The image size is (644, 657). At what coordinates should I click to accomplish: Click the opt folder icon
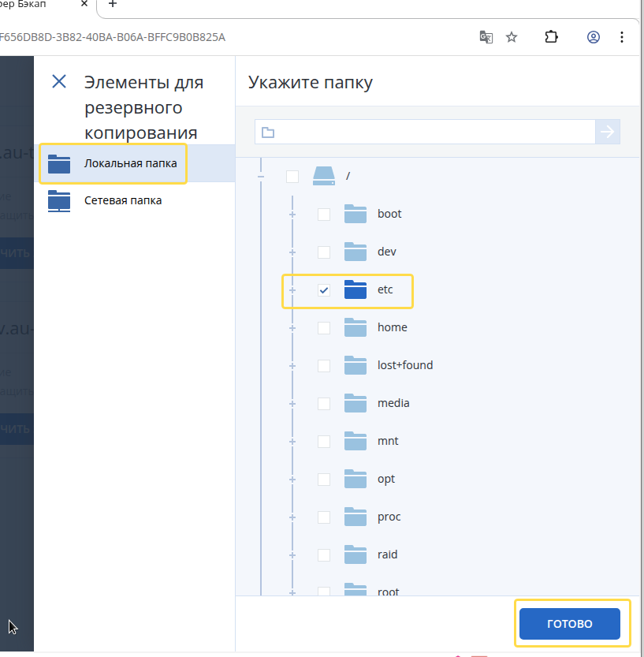click(x=355, y=479)
